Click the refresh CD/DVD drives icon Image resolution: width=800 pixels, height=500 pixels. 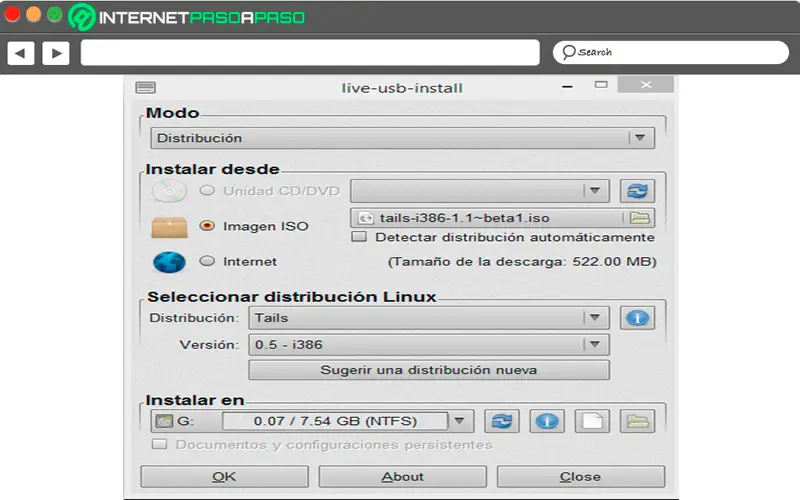pyautogui.click(x=637, y=191)
